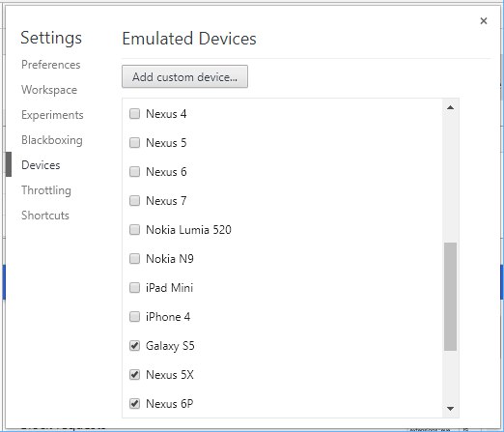Click the device list scroll up arrow
This screenshot has width=504, height=432.
pyautogui.click(x=450, y=107)
